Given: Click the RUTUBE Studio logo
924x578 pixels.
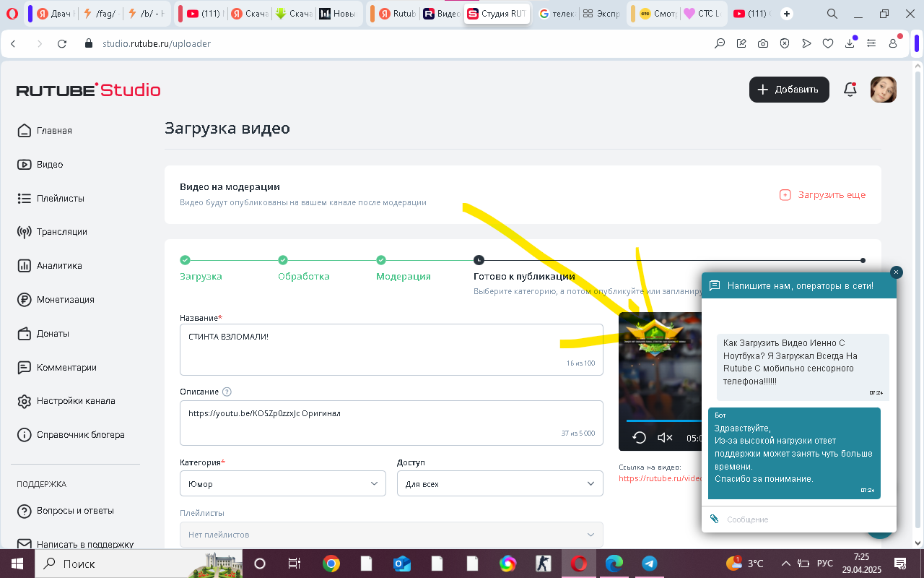Looking at the screenshot, I should [x=88, y=90].
